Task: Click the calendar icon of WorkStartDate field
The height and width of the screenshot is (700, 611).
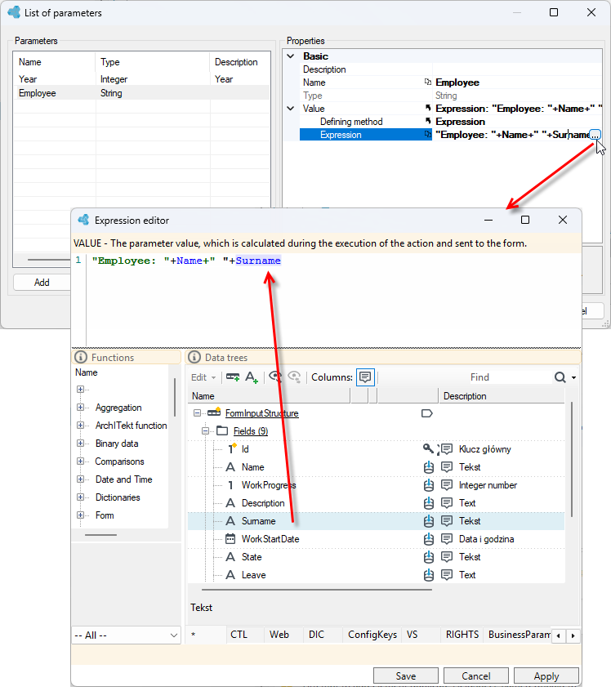Action: click(230, 539)
